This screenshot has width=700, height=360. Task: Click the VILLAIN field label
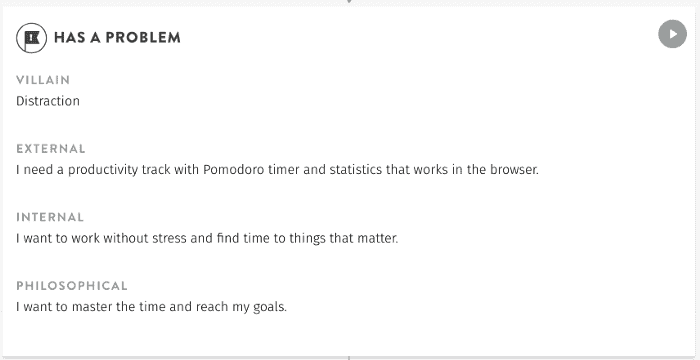pos(43,80)
